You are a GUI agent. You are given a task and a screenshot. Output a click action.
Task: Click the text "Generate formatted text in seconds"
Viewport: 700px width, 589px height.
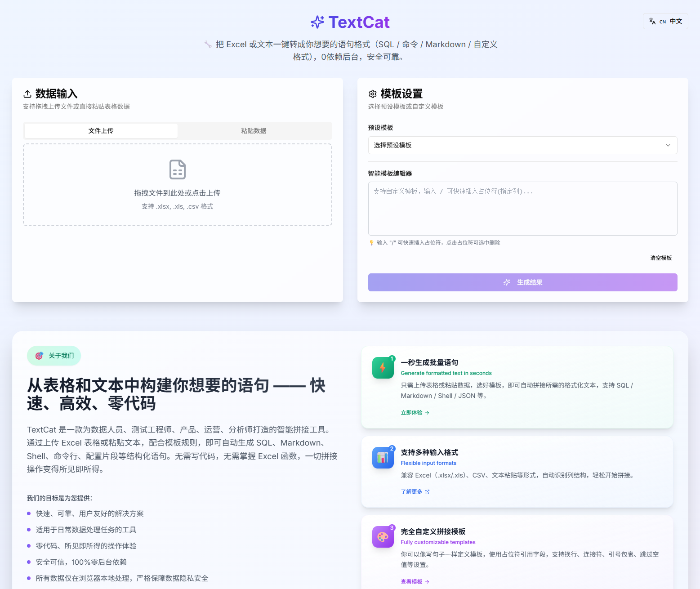click(x=446, y=373)
